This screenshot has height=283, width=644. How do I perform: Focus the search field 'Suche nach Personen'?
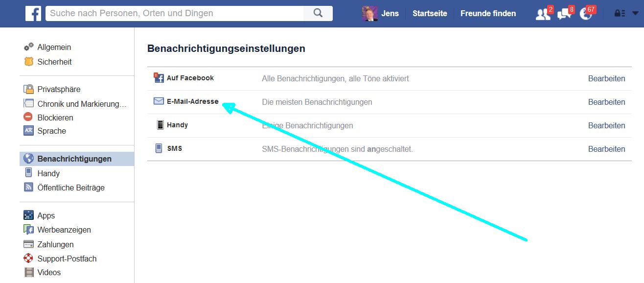(175, 13)
